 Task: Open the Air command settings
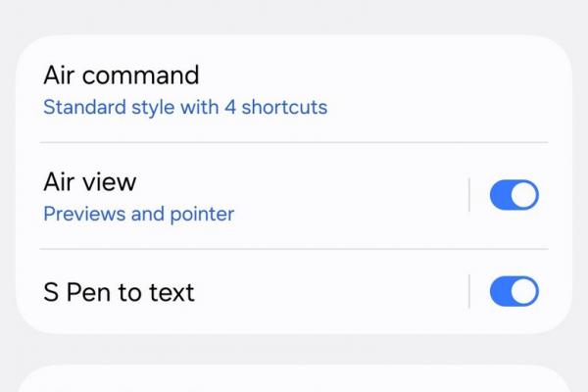(122, 75)
